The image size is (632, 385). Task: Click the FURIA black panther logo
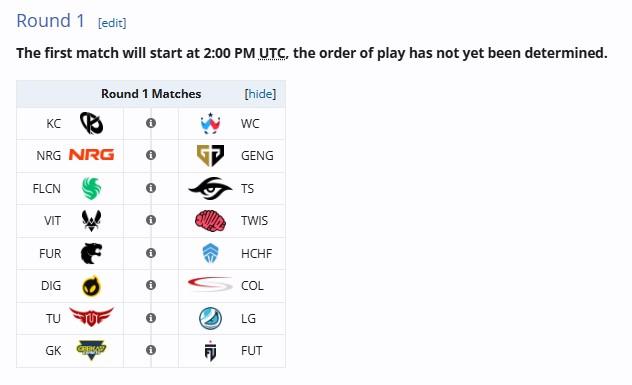[91, 254]
